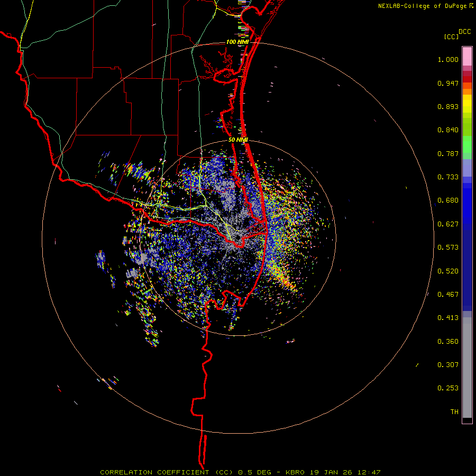The height and width of the screenshot is (476, 476).
Task: Click the gray lower section of color bar
Action: pyautogui.click(x=467, y=368)
